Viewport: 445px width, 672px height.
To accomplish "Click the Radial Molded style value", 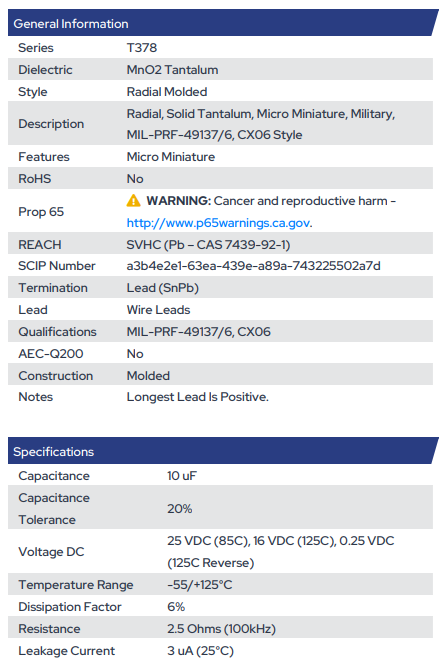I will tap(167, 92).
